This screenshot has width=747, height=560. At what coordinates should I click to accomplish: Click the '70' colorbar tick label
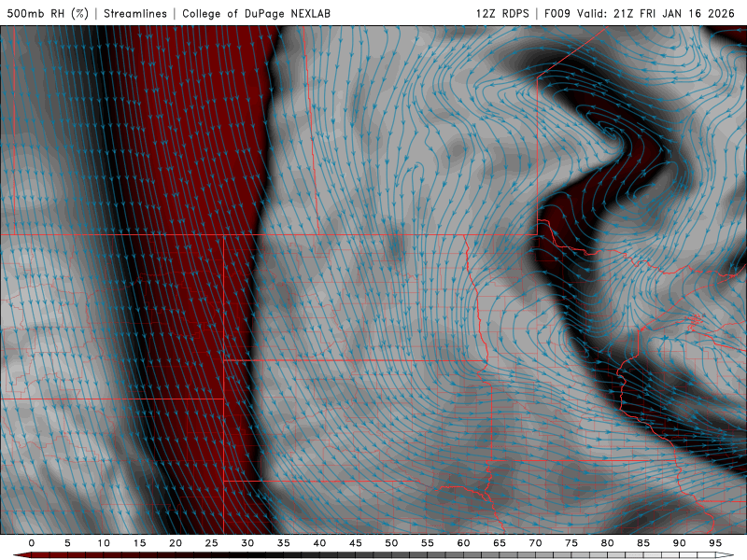pyautogui.click(x=535, y=543)
